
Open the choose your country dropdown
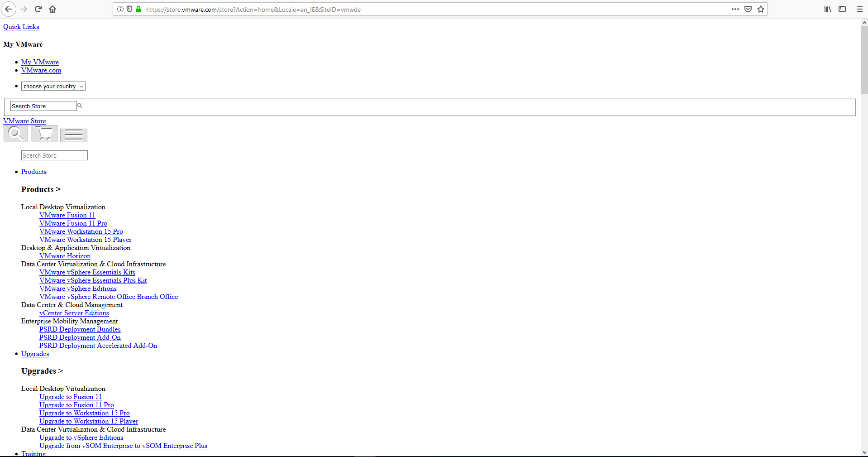point(53,86)
